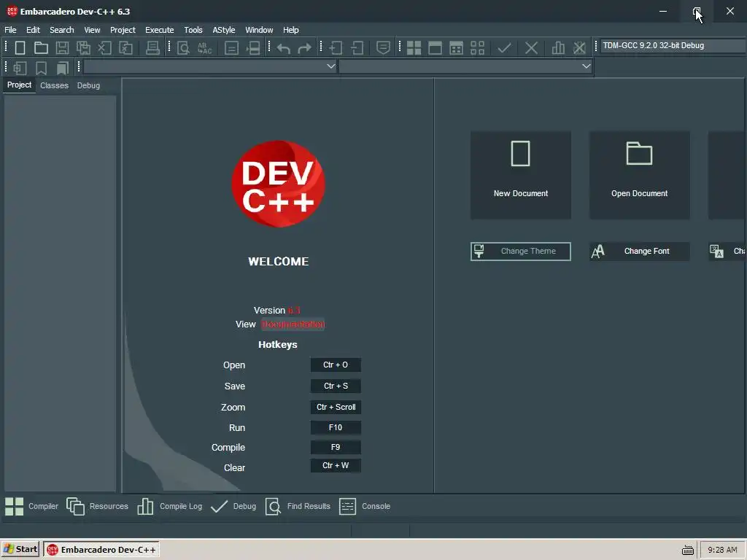747x560 pixels.
Task: Click the Save floppy disk toolbar icon
Action: 63,47
